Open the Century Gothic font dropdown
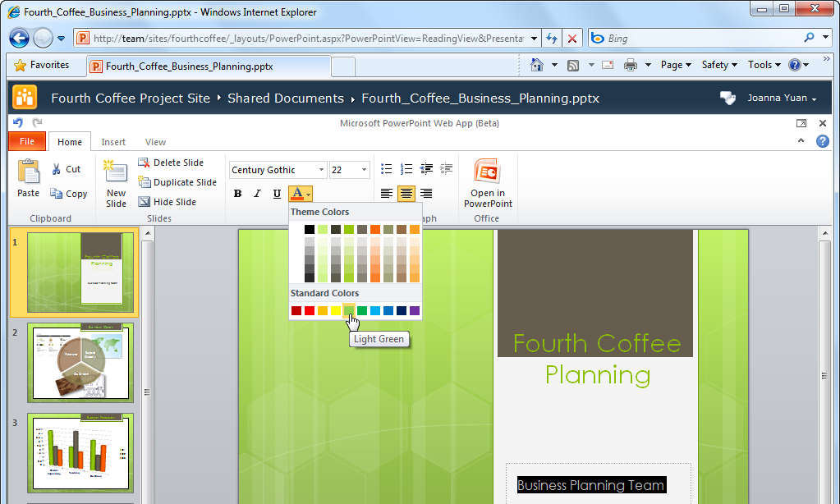This screenshot has height=504, width=840. tap(321, 170)
